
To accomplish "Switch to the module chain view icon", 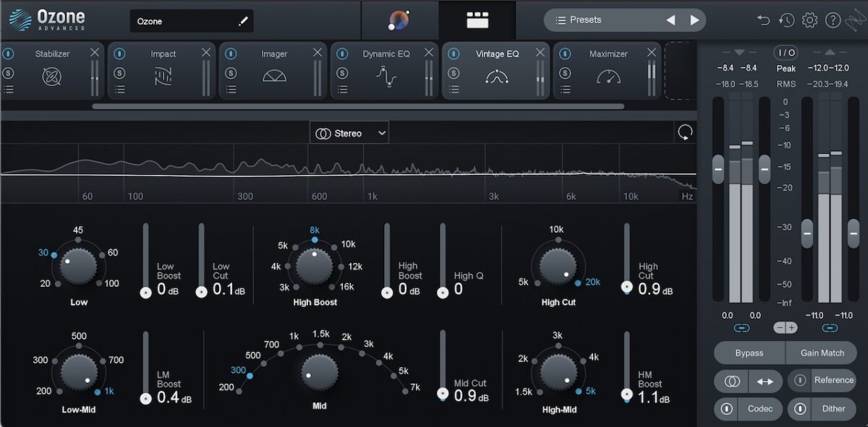I will 477,20.
